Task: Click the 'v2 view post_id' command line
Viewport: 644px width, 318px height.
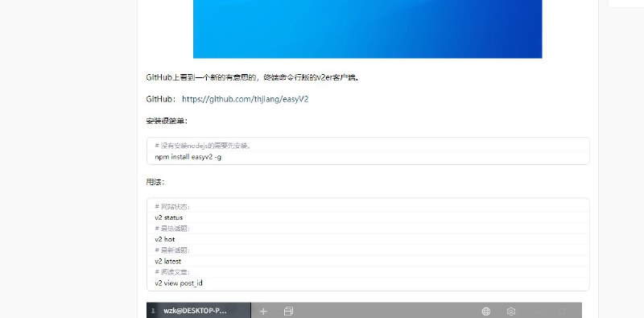Action: pos(179,283)
